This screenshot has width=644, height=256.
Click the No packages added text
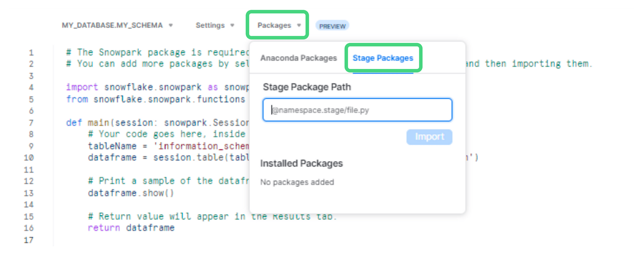297,182
